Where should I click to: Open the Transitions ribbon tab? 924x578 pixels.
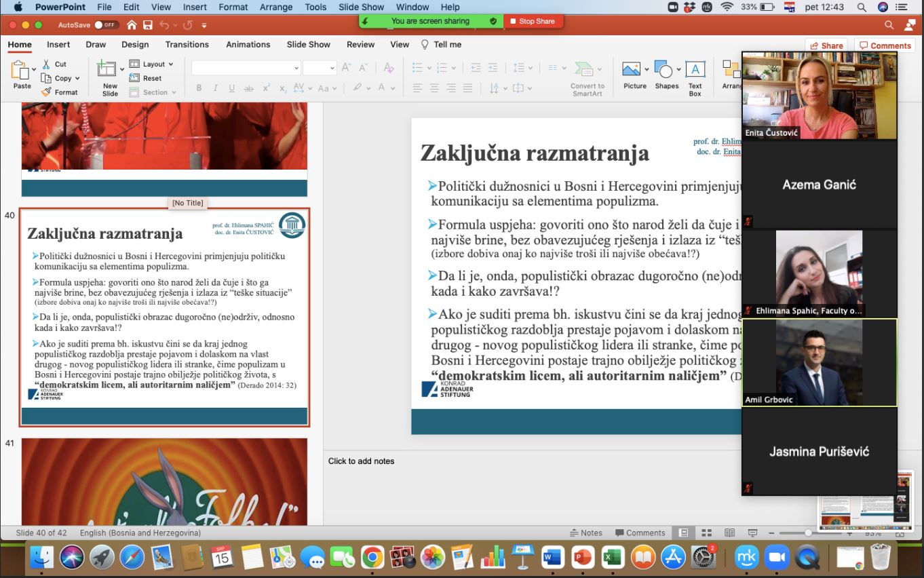tap(187, 45)
